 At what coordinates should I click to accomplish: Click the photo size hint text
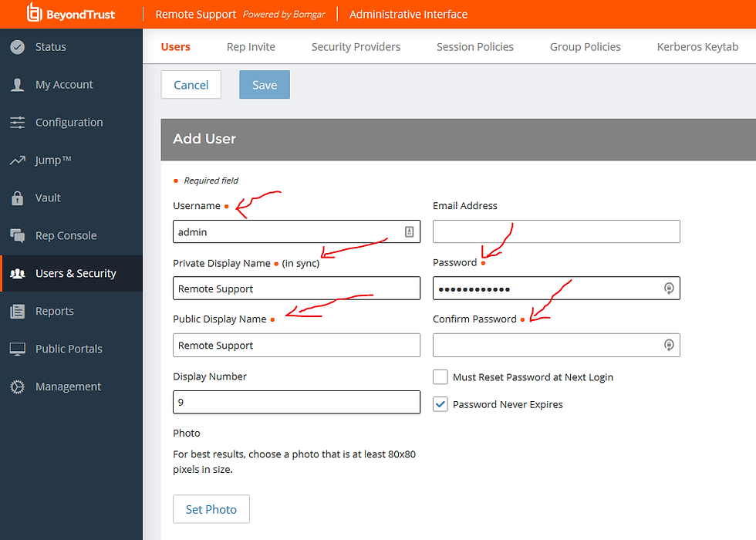point(294,462)
